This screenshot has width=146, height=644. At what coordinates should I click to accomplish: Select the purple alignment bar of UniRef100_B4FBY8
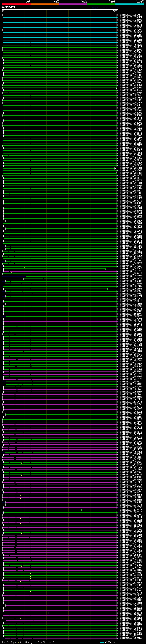(60, 271)
